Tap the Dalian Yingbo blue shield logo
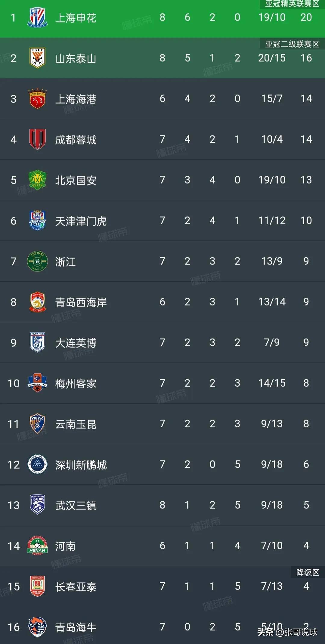The width and height of the screenshot is (325, 644). [x=37, y=342]
